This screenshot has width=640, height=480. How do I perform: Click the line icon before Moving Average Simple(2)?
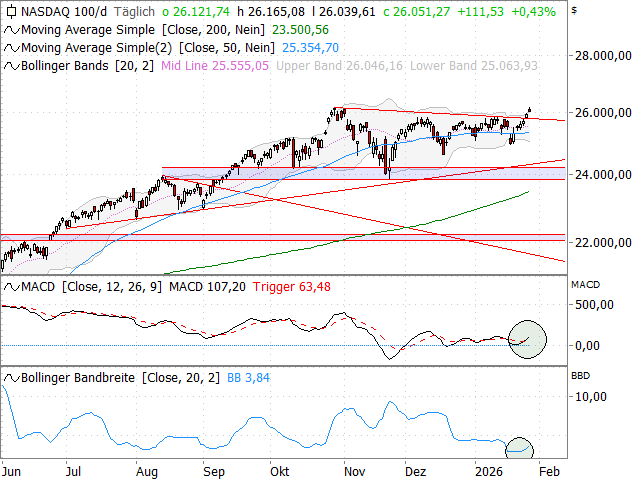click(x=11, y=48)
